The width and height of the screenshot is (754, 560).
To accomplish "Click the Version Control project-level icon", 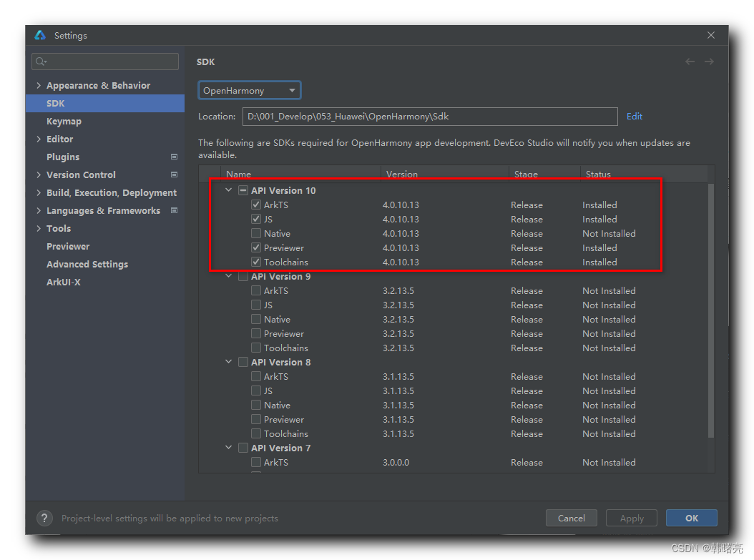I will (174, 175).
